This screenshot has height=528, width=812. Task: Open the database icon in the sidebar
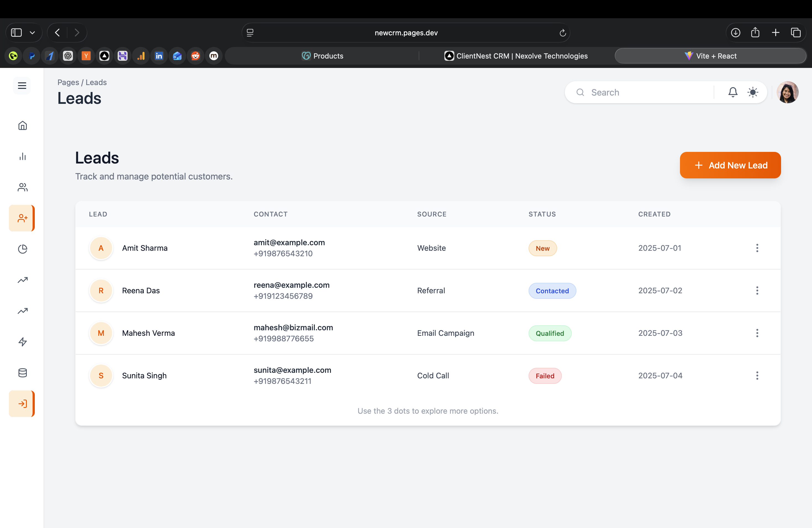[22, 373]
